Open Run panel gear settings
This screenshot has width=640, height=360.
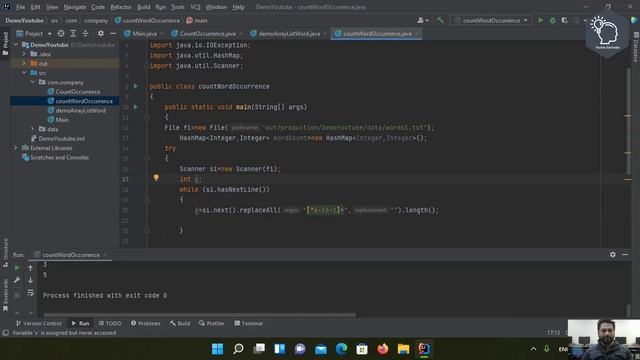coord(613,254)
